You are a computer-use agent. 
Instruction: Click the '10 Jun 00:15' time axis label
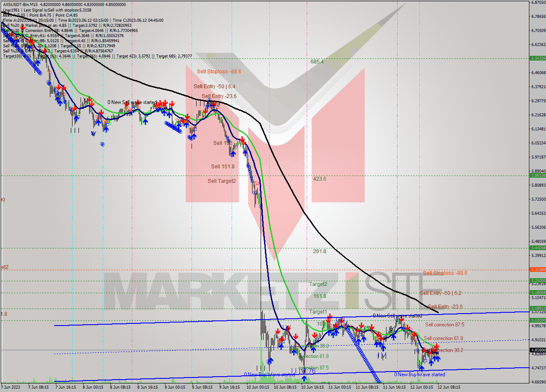pyautogui.click(x=258, y=388)
